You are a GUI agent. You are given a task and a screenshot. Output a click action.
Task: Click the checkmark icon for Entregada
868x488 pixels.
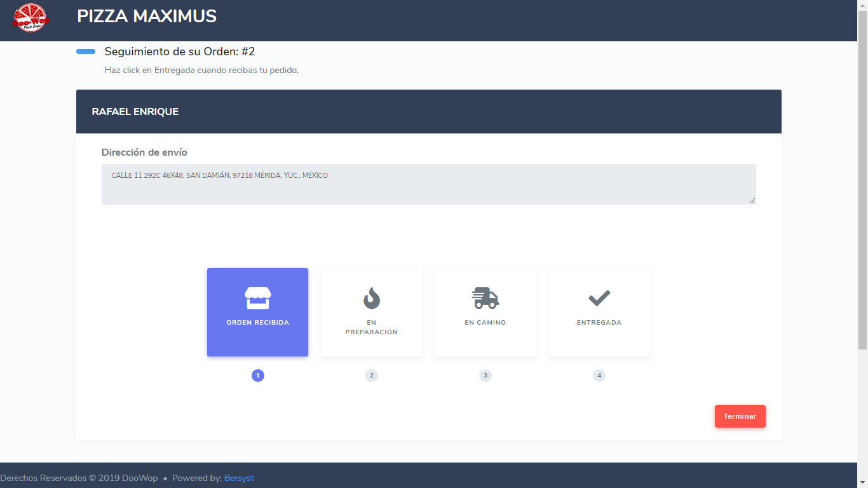pyautogui.click(x=599, y=297)
